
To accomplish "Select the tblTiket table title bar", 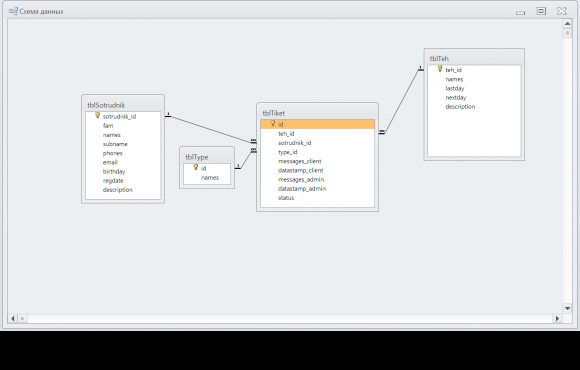I will point(317,113).
